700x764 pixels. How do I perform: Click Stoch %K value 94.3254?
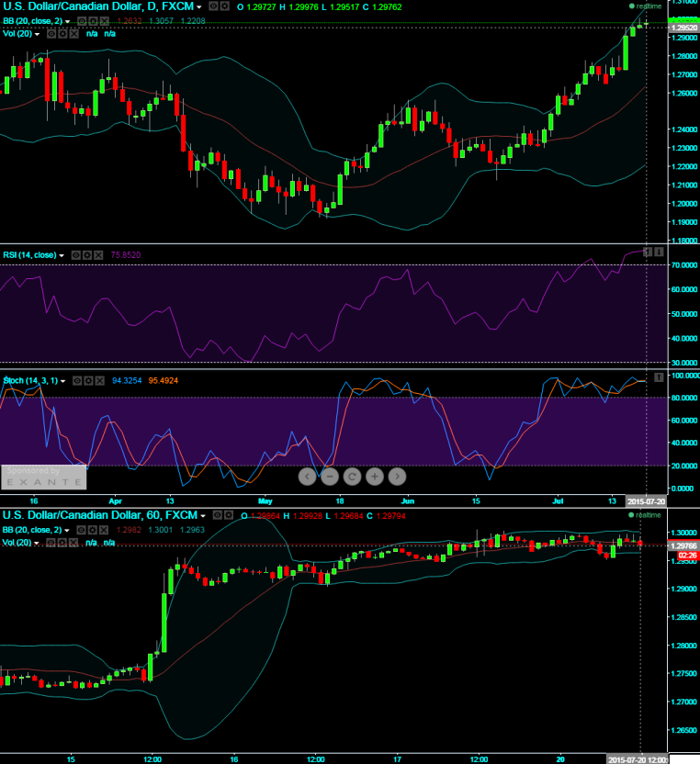[127, 380]
